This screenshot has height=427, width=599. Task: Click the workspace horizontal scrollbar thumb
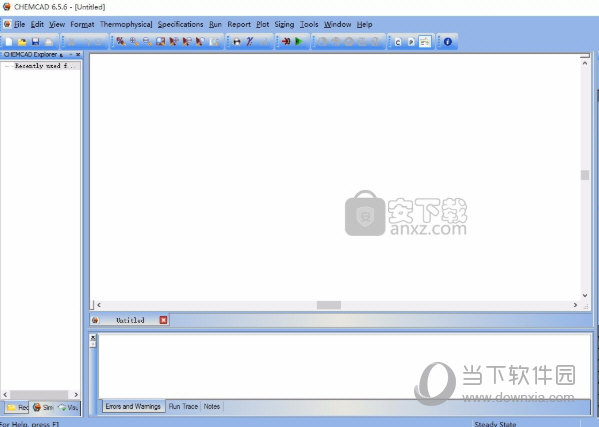pos(329,305)
